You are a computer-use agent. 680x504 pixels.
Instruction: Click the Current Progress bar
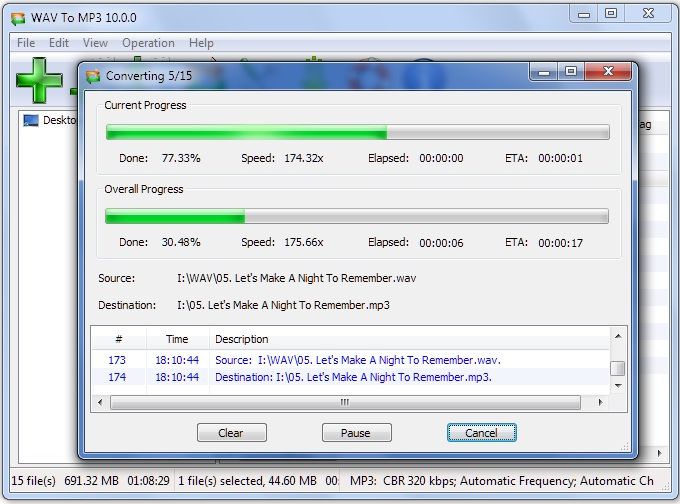(x=358, y=132)
